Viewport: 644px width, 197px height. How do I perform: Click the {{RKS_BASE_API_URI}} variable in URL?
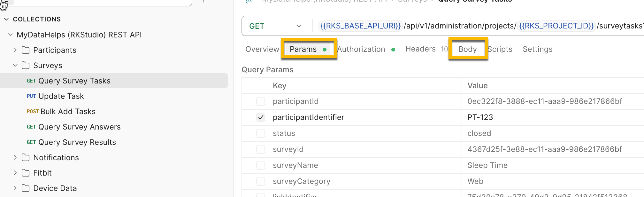tap(360, 26)
